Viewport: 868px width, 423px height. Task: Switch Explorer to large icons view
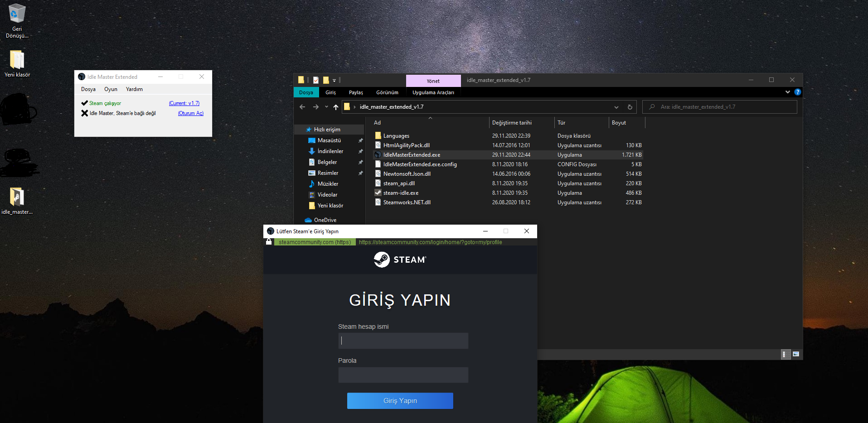796,354
